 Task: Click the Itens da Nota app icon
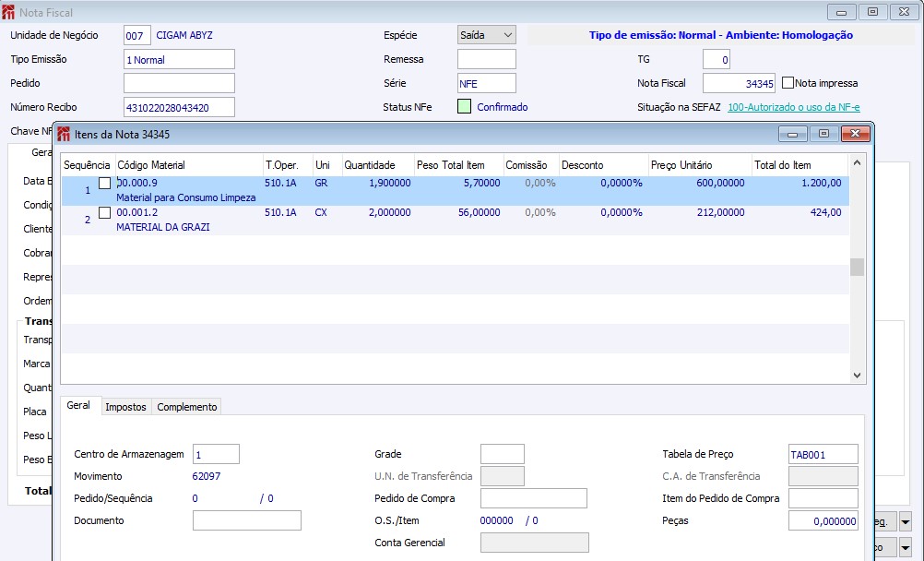tap(64, 135)
